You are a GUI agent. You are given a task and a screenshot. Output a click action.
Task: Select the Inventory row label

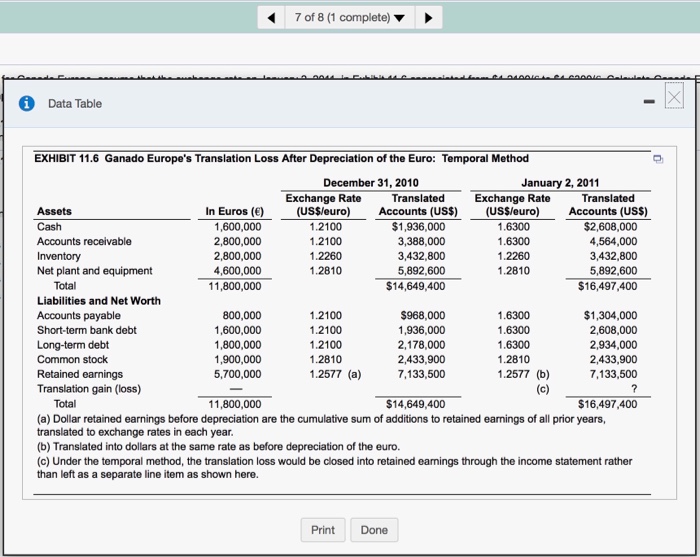[58, 256]
